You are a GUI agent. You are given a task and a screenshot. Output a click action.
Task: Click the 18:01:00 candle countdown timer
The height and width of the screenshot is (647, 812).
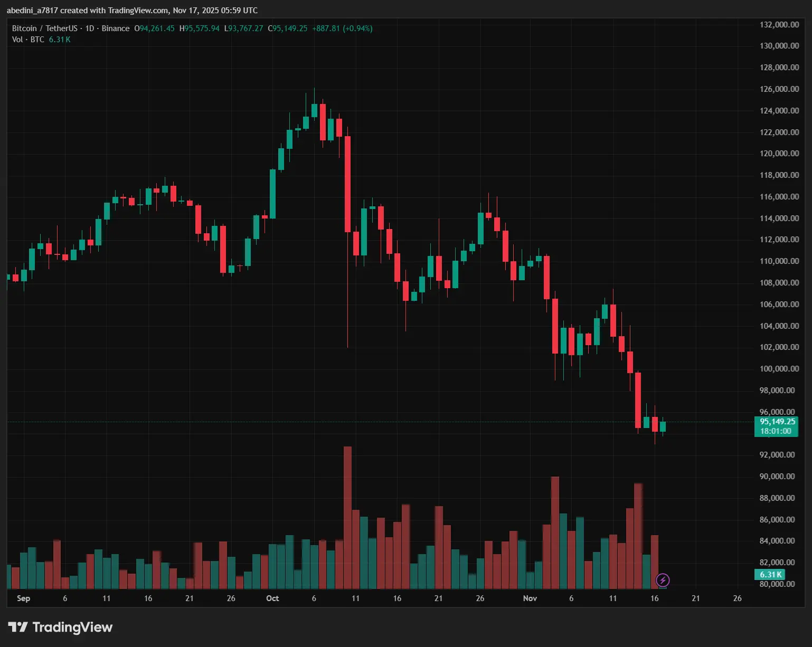(x=776, y=431)
